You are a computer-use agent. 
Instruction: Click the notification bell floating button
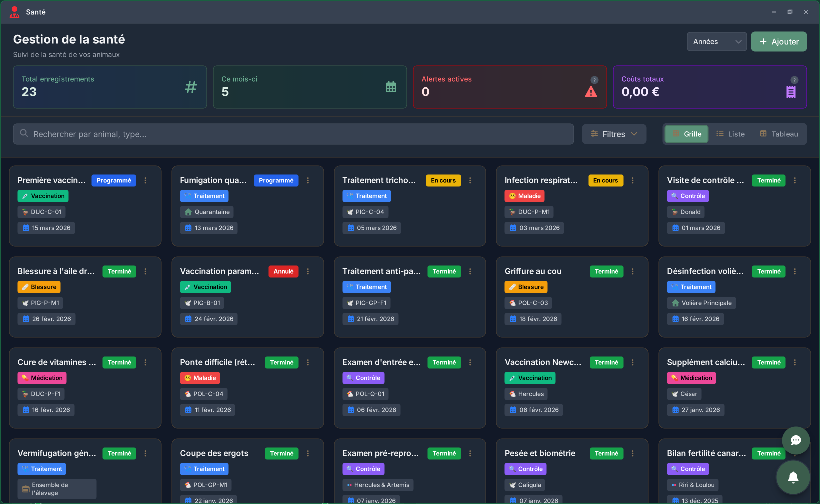pos(793,477)
